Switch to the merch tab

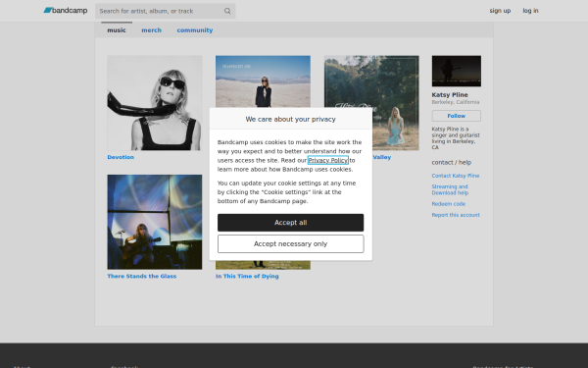152,30
